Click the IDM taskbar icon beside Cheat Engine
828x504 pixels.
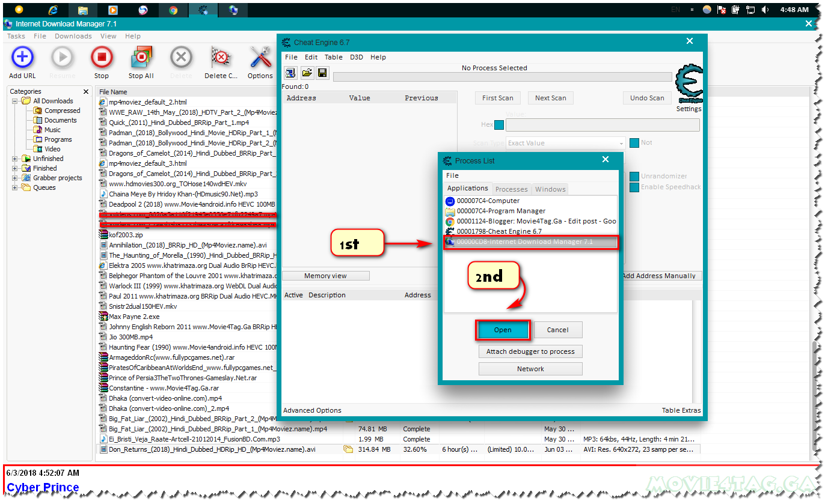pos(233,10)
